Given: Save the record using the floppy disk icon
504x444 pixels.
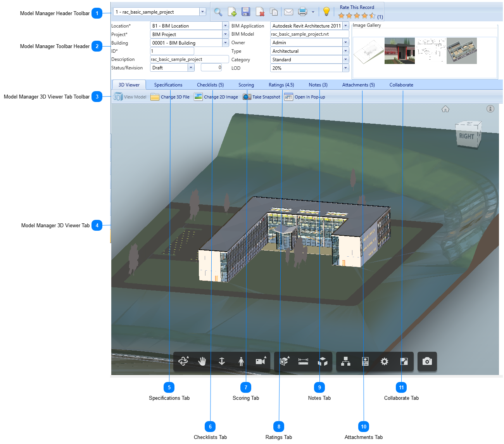Looking at the screenshot, I should coord(246,12).
